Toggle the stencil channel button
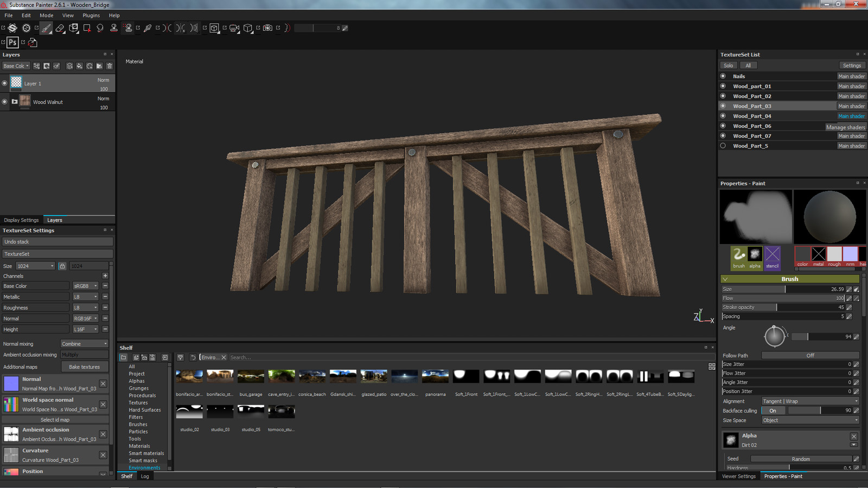This screenshot has height=488, width=868. click(x=772, y=258)
